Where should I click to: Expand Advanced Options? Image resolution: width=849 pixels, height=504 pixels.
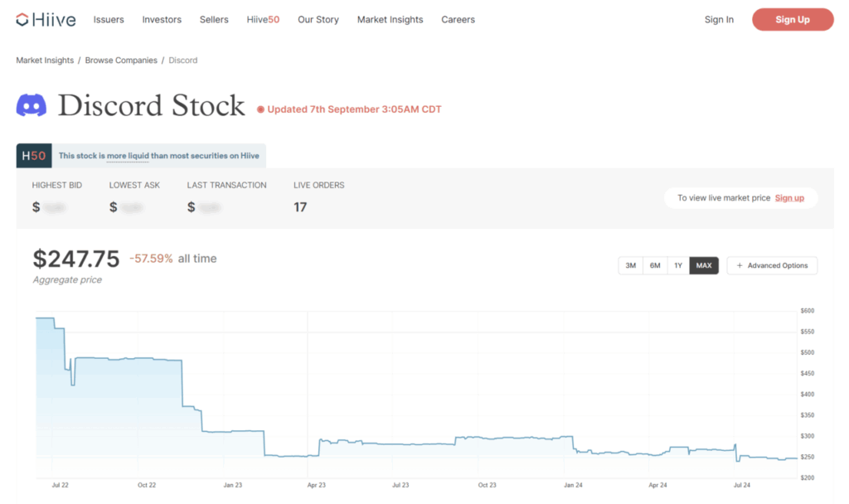(x=772, y=265)
